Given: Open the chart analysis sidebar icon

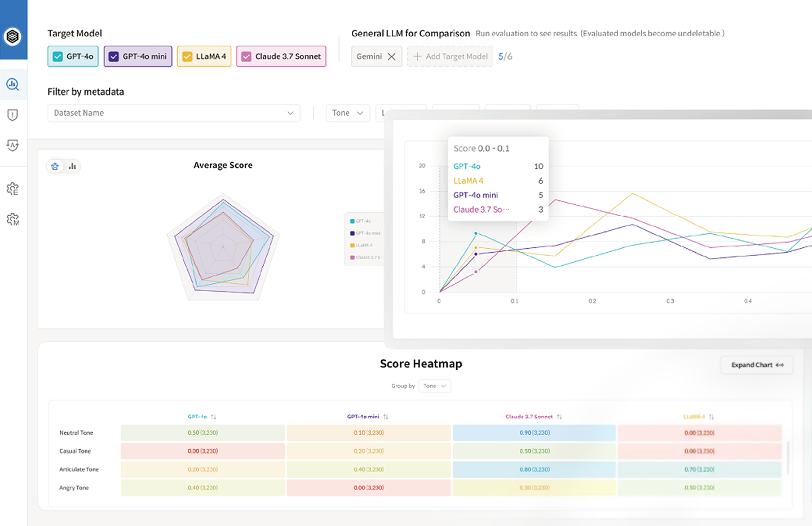Looking at the screenshot, I should click(x=12, y=85).
